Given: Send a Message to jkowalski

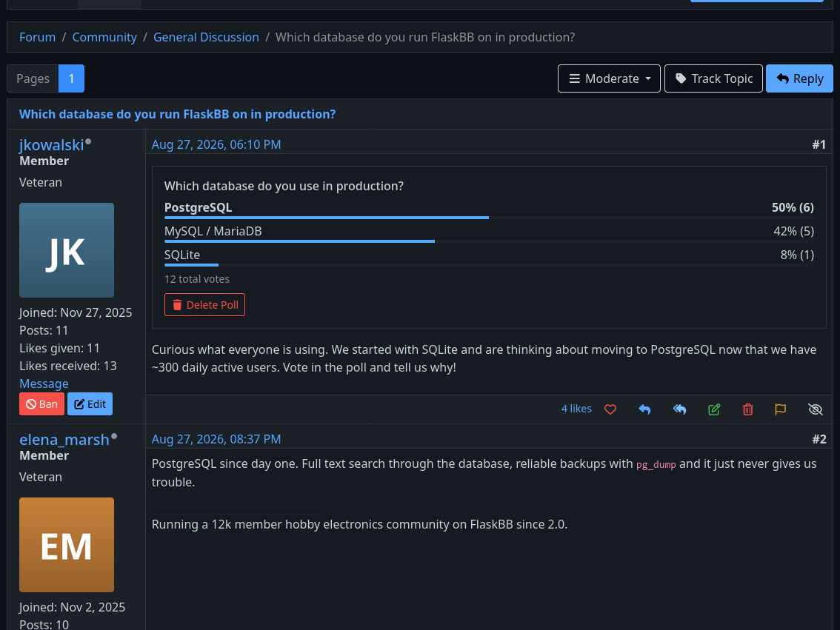Looking at the screenshot, I should pos(44,383).
